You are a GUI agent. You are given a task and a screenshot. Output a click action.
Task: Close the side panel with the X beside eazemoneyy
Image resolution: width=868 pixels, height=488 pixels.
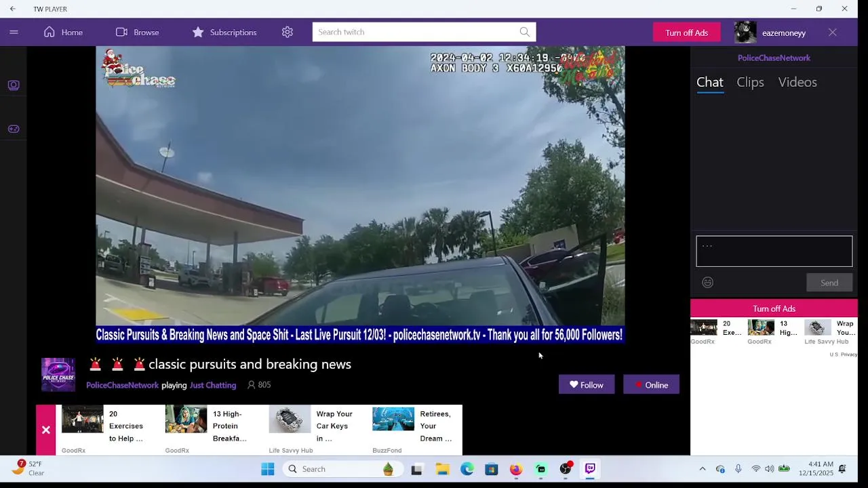tap(832, 32)
